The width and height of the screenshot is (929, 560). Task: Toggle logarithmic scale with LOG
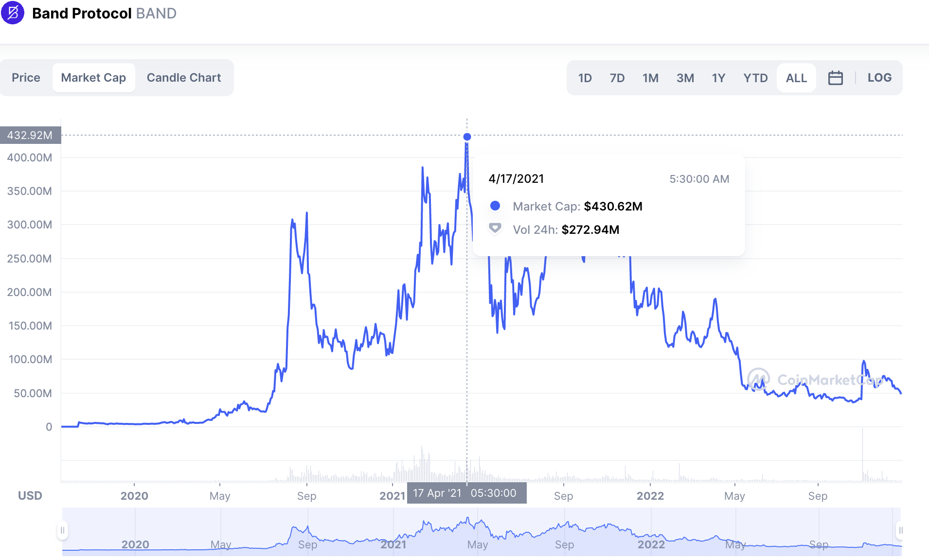coord(879,77)
